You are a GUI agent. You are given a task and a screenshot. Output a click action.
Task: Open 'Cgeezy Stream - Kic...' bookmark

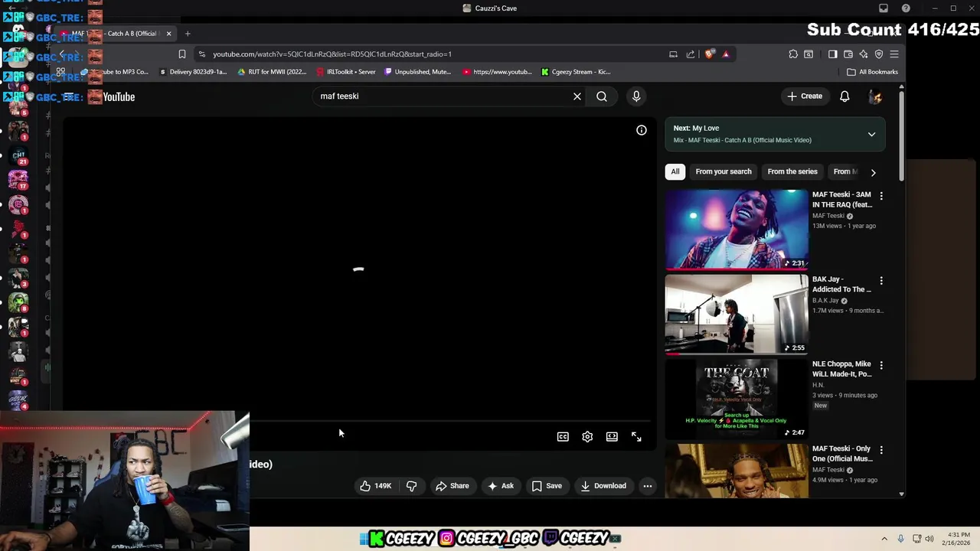click(576, 72)
